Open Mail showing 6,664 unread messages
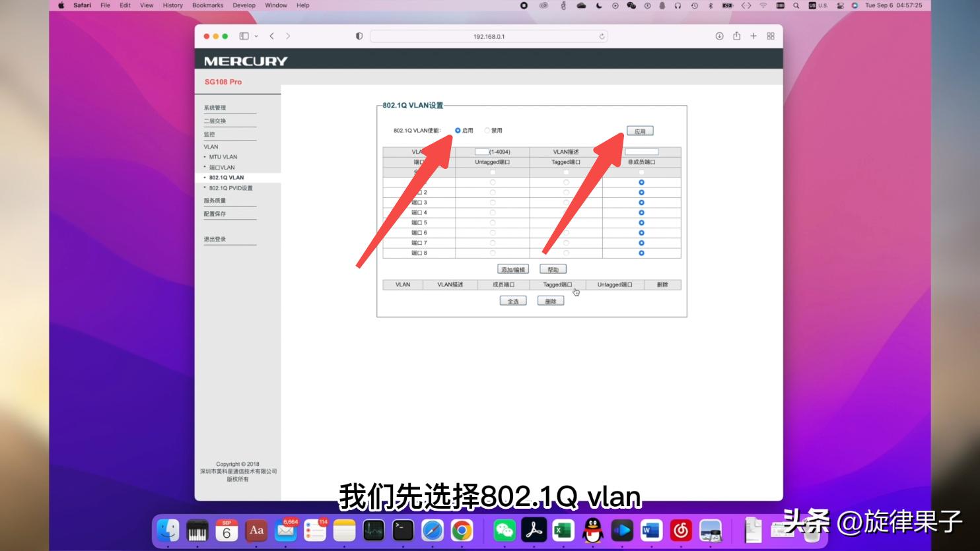The width and height of the screenshot is (980, 551). pyautogui.click(x=285, y=529)
